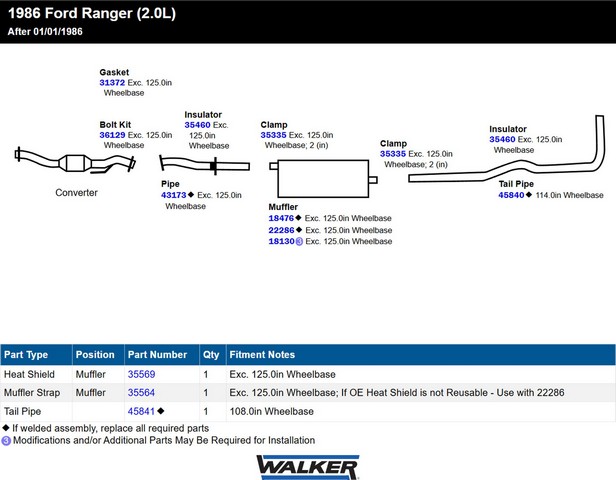The height and width of the screenshot is (480, 616).
Task: Open Insulator 35460 link near the pipe
Action: coord(197,125)
